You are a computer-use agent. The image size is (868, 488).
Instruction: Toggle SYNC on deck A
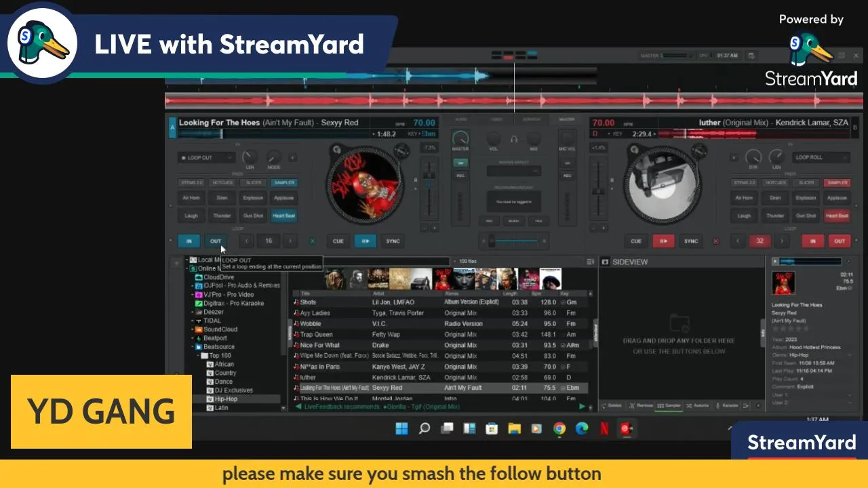click(x=393, y=241)
